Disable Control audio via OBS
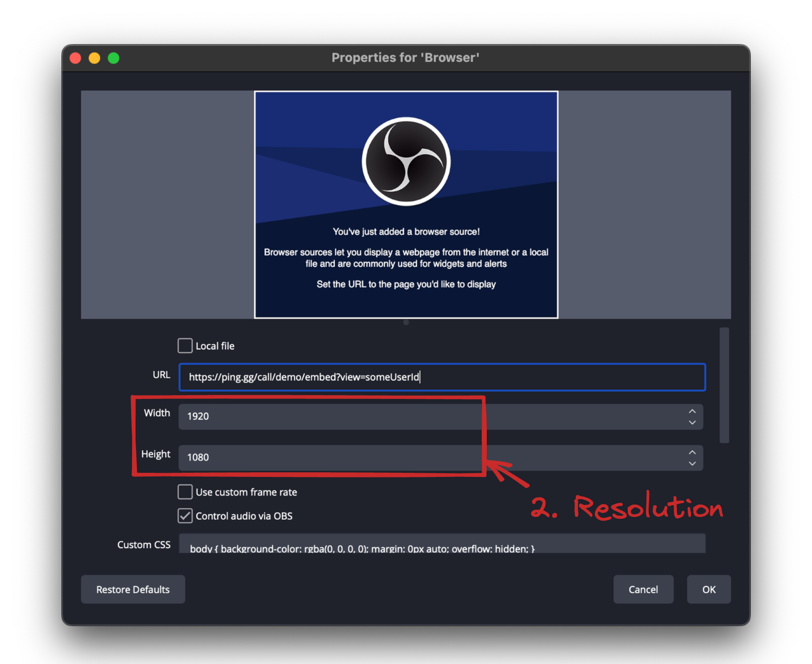Screen dimensions: 812x664 click(185, 516)
